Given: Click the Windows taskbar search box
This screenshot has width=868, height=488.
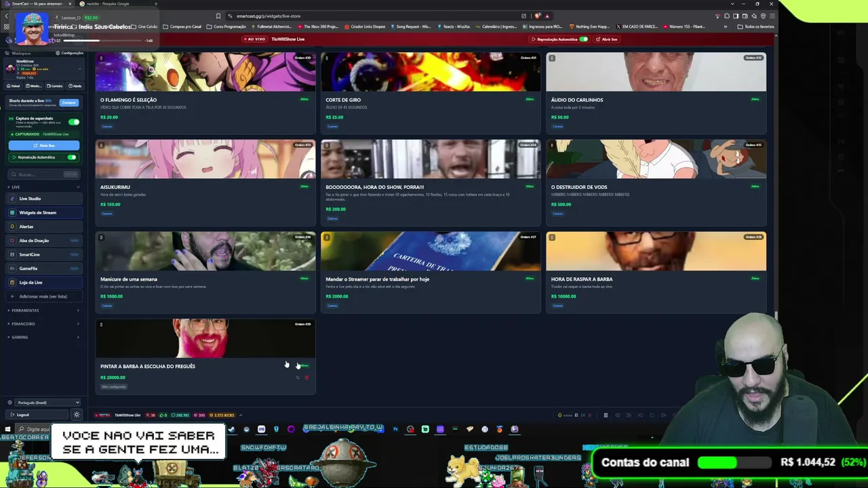Looking at the screenshot, I should 34,429.
